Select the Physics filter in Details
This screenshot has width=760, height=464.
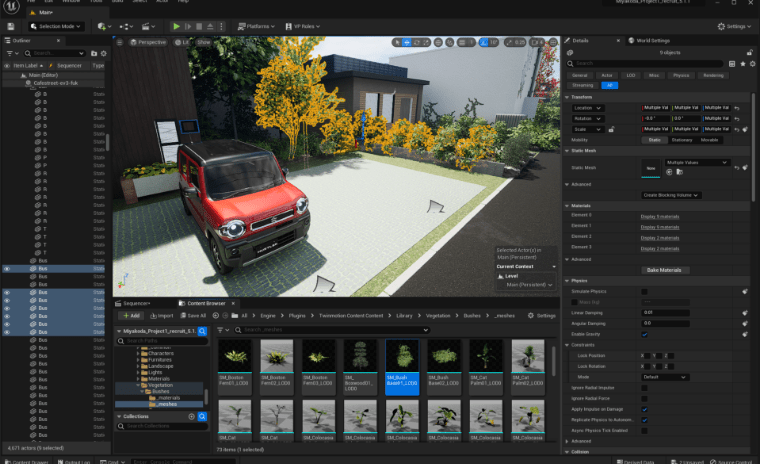click(681, 76)
